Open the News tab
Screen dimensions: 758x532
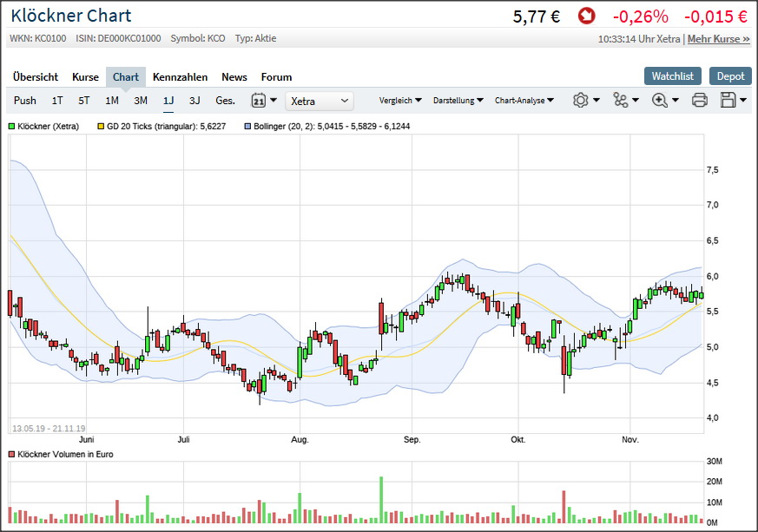(234, 77)
